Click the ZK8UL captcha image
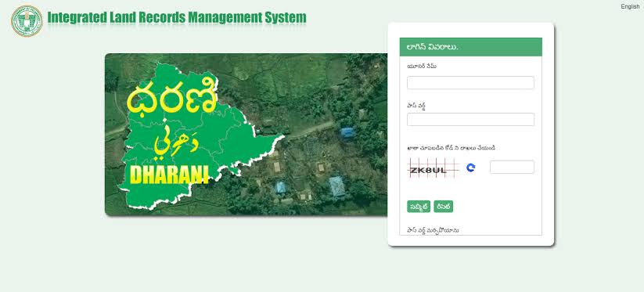This screenshot has height=292, width=644. 433,168
